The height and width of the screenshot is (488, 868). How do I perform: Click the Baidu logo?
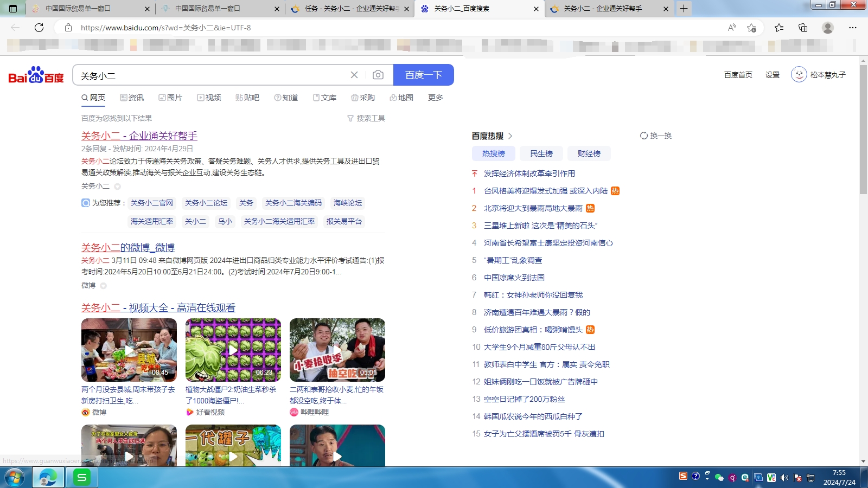tap(36, 75)
